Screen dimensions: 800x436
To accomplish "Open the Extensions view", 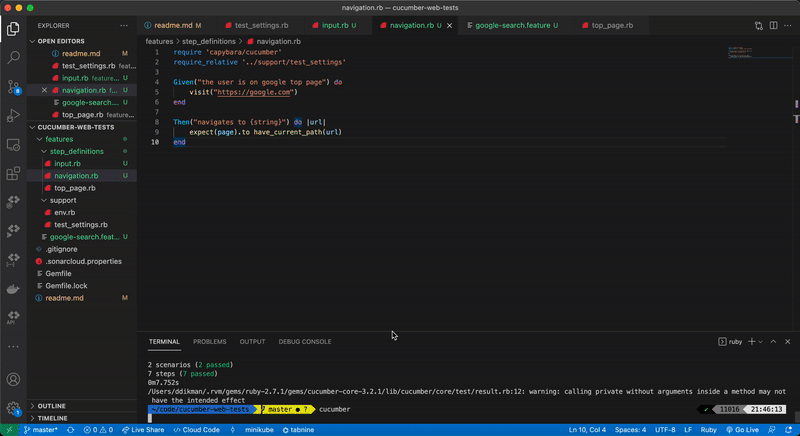I will [13, 173].
